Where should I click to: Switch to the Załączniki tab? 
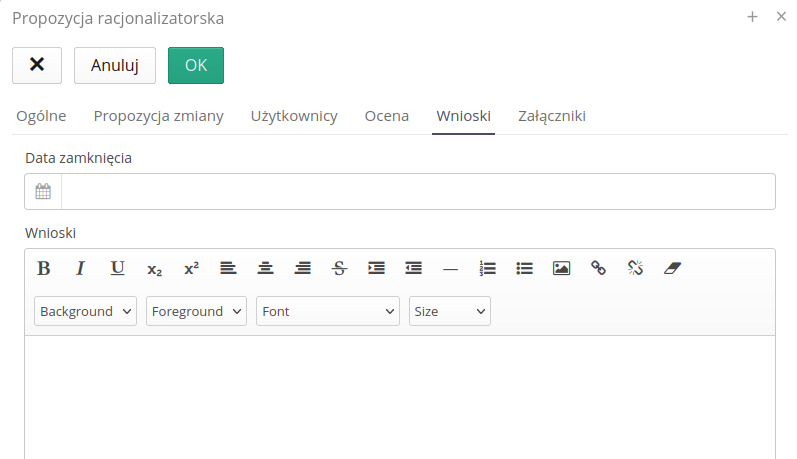[x=551, y=116]
